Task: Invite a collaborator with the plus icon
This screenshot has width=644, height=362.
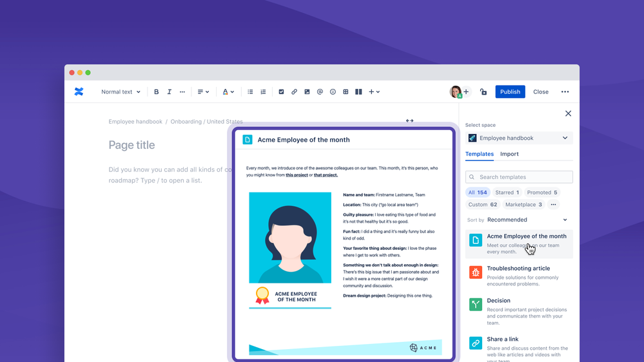Action: click(466, 92)
